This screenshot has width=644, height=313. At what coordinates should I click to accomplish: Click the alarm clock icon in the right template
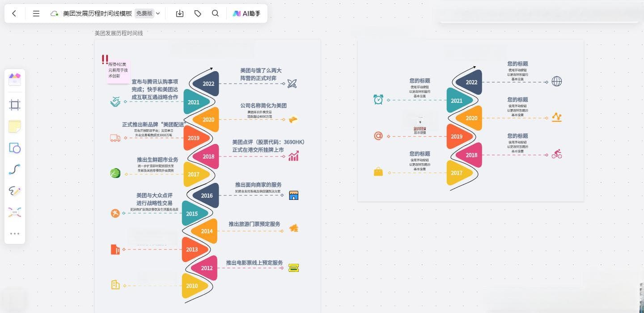[x=378, y=99]
